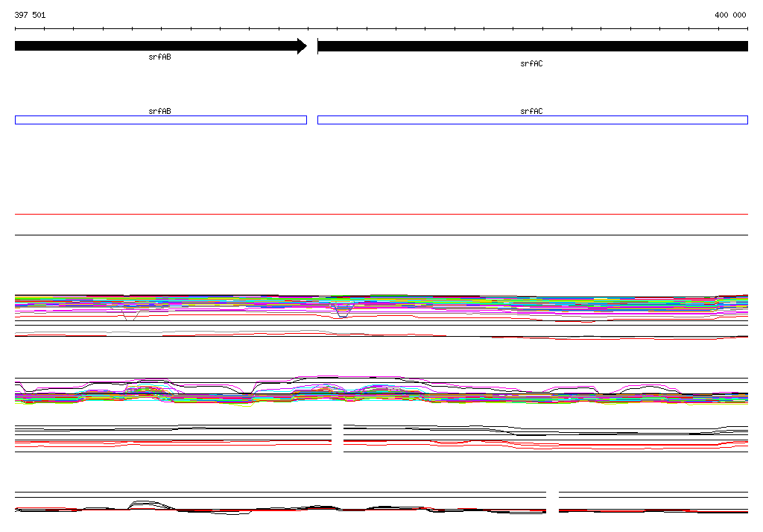Viewport: 763px width, 532px height.
Task: Click the srfAC label under the black bar
Action: pos(531,64)
